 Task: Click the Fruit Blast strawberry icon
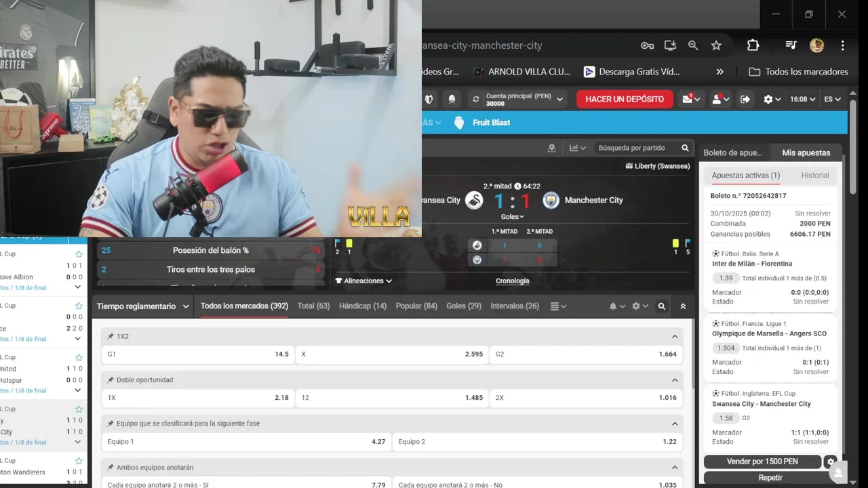[459, 123]
